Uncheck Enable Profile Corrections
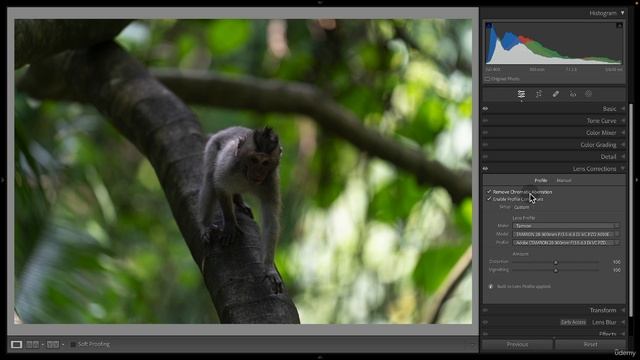This screenshot has height=360, width=640. pos(489,199)
